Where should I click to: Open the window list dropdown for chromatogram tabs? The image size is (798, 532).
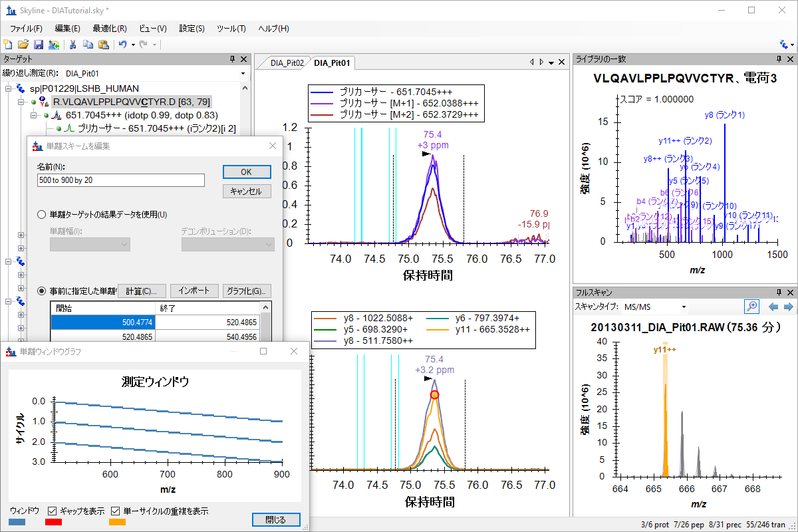point(551,63)
